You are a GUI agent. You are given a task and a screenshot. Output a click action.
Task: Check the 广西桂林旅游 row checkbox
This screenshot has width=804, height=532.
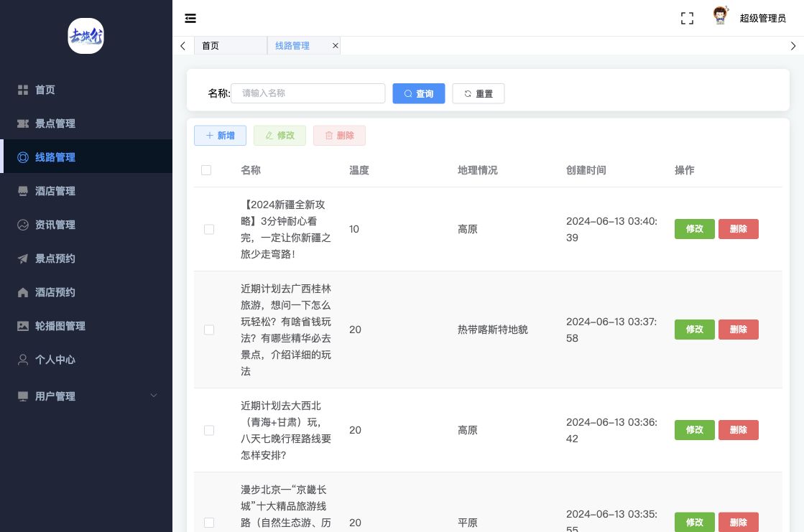pyautogui.click(x=208, y=330)
